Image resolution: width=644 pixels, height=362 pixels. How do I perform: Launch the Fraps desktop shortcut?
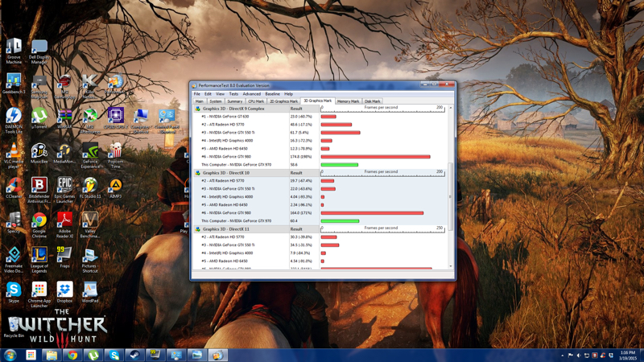tap(64, 257)
